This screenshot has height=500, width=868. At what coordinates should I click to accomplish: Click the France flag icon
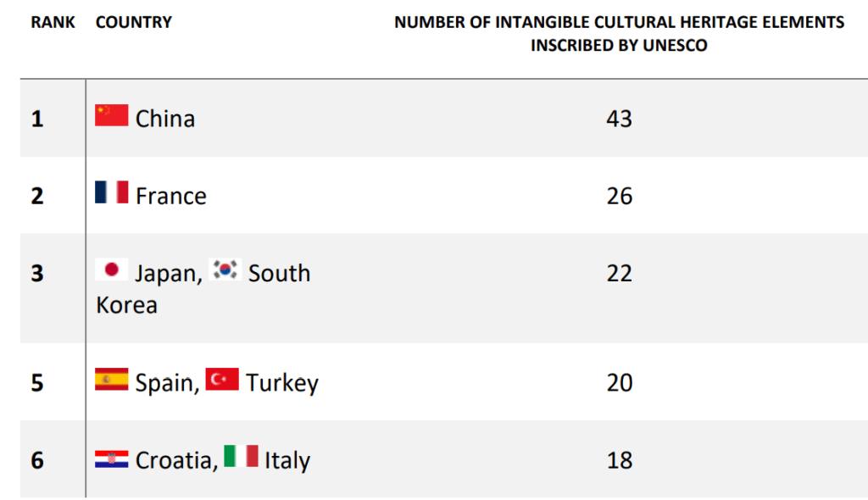(x=111, y=192)
